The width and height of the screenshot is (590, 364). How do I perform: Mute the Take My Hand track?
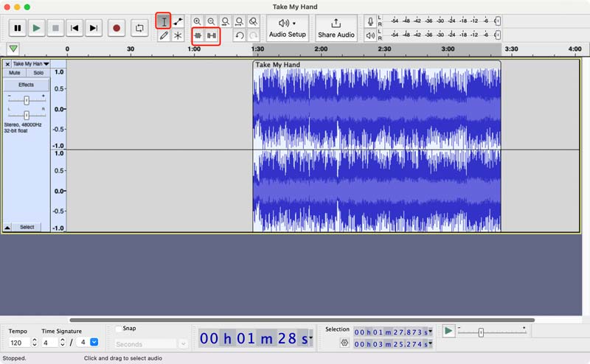coord(15,73)
